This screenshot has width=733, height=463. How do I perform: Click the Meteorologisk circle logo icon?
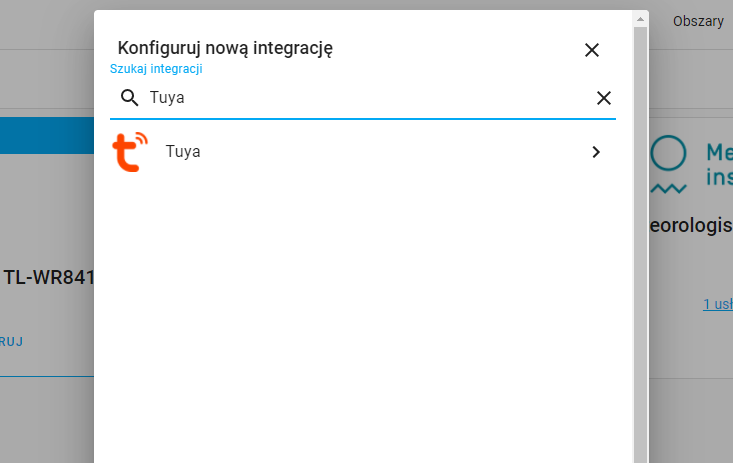pos(668,152)
